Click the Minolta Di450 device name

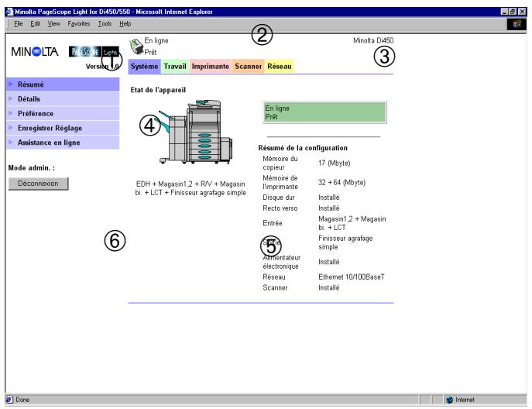373,41
